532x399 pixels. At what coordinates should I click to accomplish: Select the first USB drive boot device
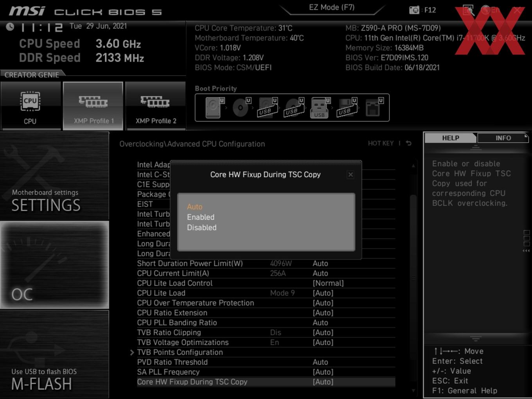(267, 108)
